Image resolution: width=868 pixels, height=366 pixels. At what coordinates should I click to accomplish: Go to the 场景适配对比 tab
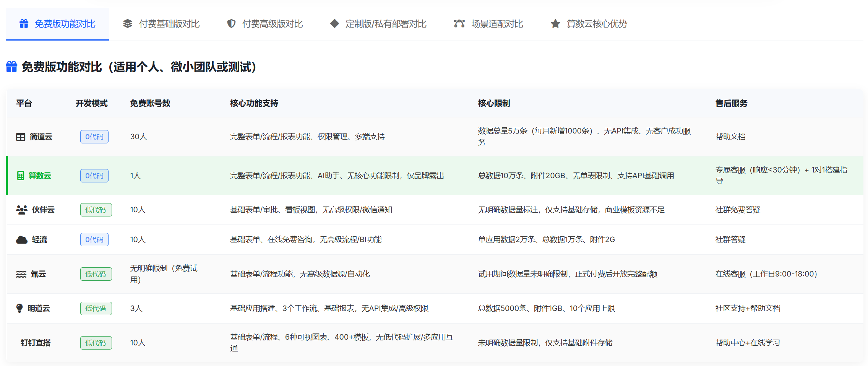pos(488,24)
